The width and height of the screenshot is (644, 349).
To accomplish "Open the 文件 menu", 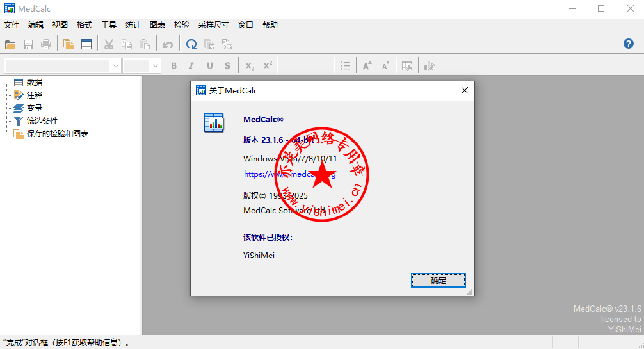I will click(12, 25).
